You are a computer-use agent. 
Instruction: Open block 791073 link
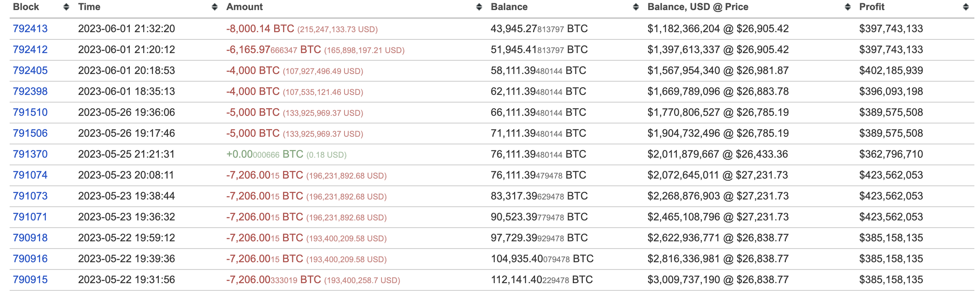click(30, 196)
